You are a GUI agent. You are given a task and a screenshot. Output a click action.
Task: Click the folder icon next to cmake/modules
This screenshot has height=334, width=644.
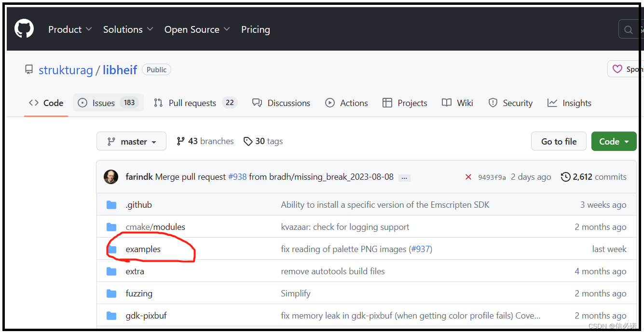[111, 227]
